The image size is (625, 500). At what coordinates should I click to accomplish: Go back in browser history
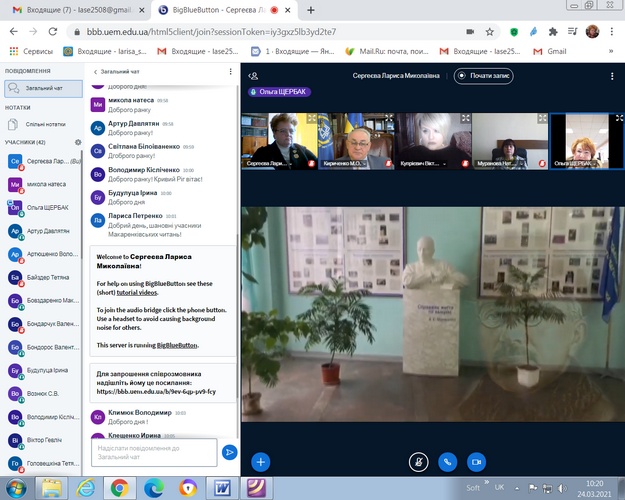tap(14, 31)
